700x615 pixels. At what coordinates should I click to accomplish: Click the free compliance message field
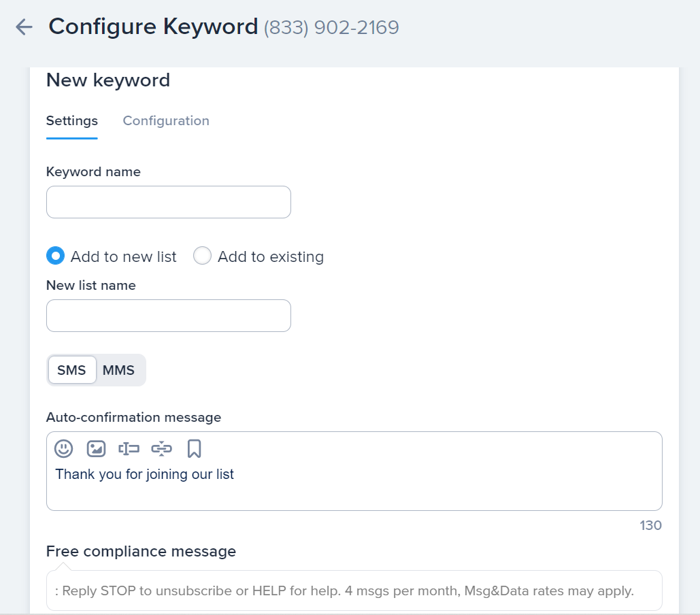(x=354, y=589)
